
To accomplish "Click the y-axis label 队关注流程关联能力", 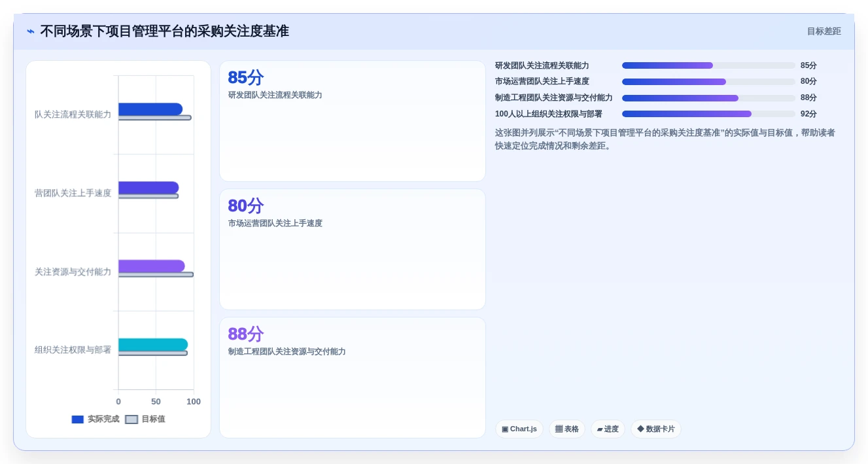I will tap(73, 115).
